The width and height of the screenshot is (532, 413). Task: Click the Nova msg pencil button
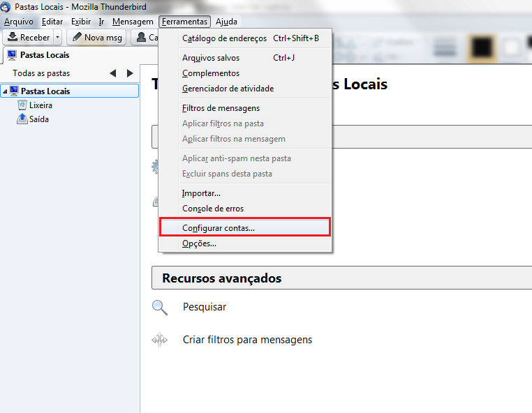coord(97,37)
